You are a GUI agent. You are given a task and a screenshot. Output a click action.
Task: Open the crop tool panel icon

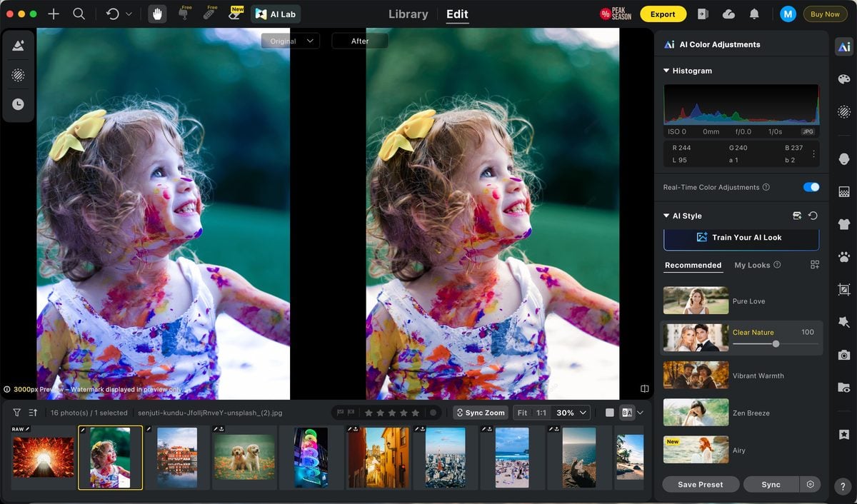(844, 289)
